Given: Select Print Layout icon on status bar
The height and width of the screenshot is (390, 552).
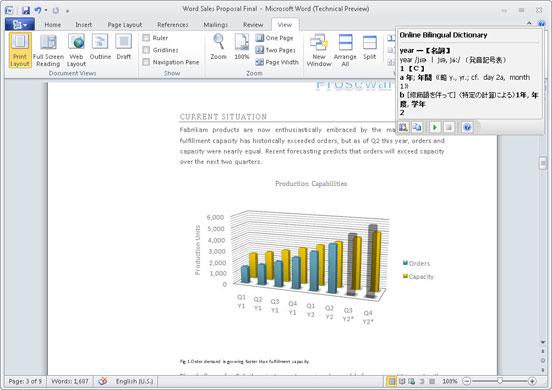Looking at the screenshot, I should point(391,381).
